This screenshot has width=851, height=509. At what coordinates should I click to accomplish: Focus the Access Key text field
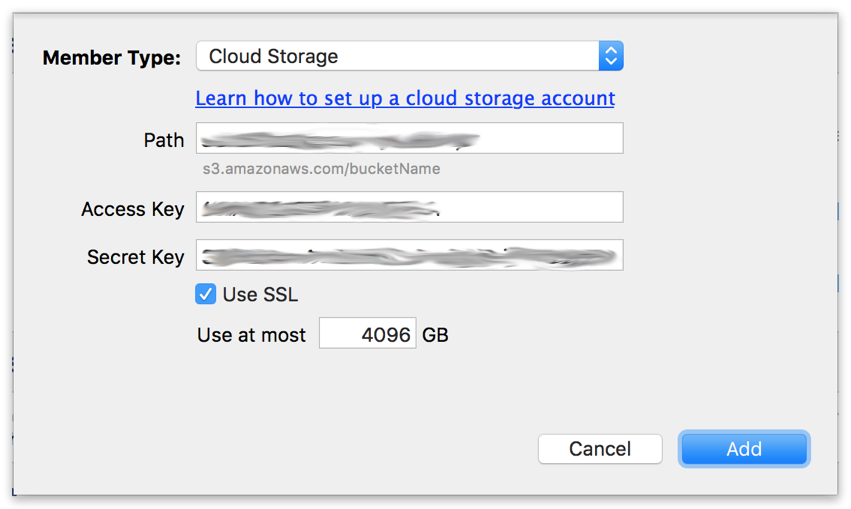(409, 208)
